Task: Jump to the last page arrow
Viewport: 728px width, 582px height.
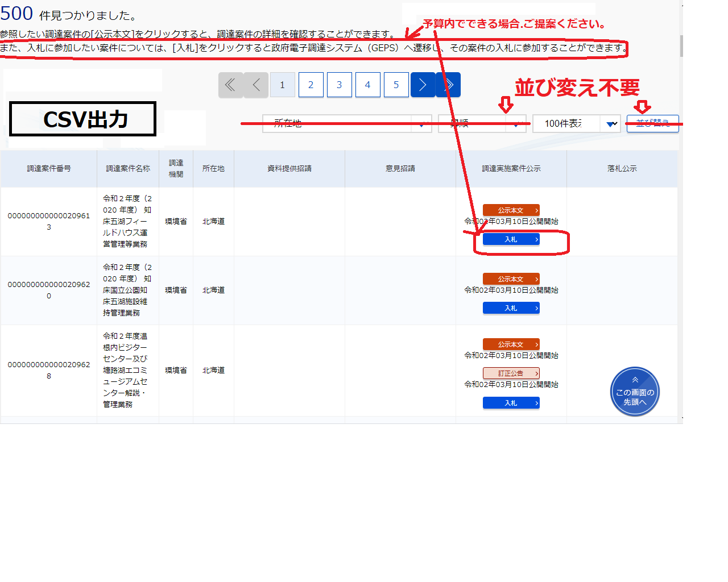Action: 449,85
